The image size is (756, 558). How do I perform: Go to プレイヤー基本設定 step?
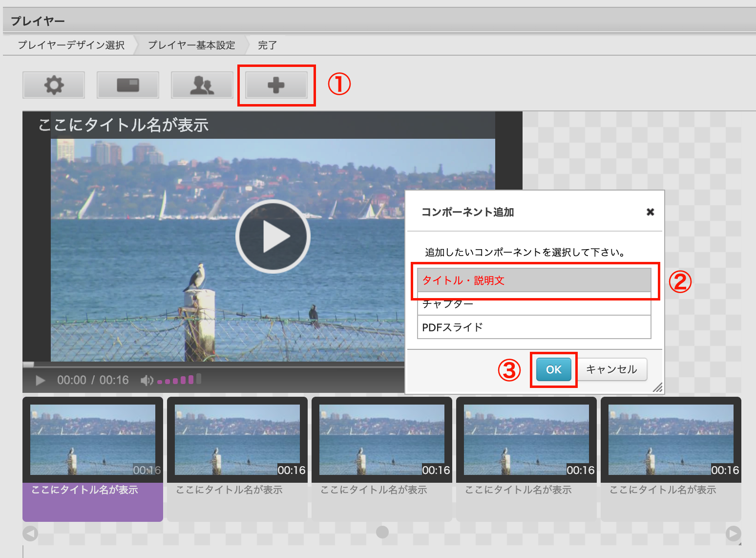(x=191, y=45)
